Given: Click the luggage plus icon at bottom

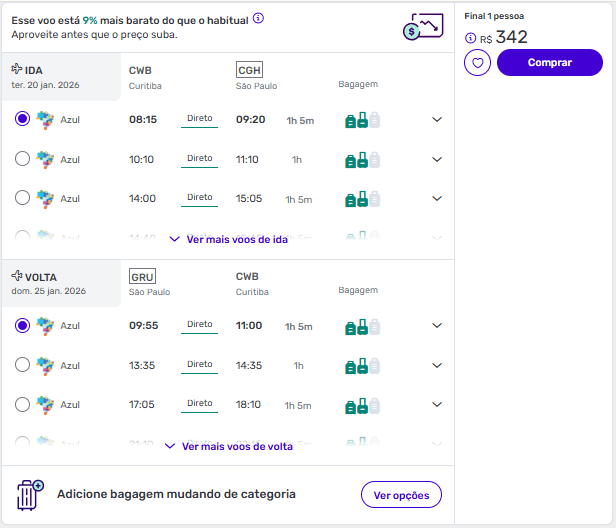Looking at the screenshot, I should pyautogui.click(x=30, y=495).
